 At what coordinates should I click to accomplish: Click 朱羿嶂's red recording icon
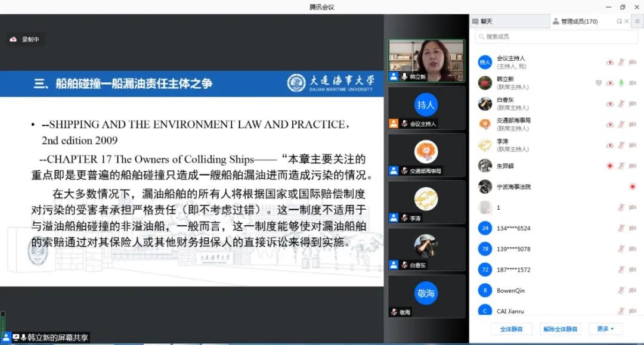coord(609,166)
